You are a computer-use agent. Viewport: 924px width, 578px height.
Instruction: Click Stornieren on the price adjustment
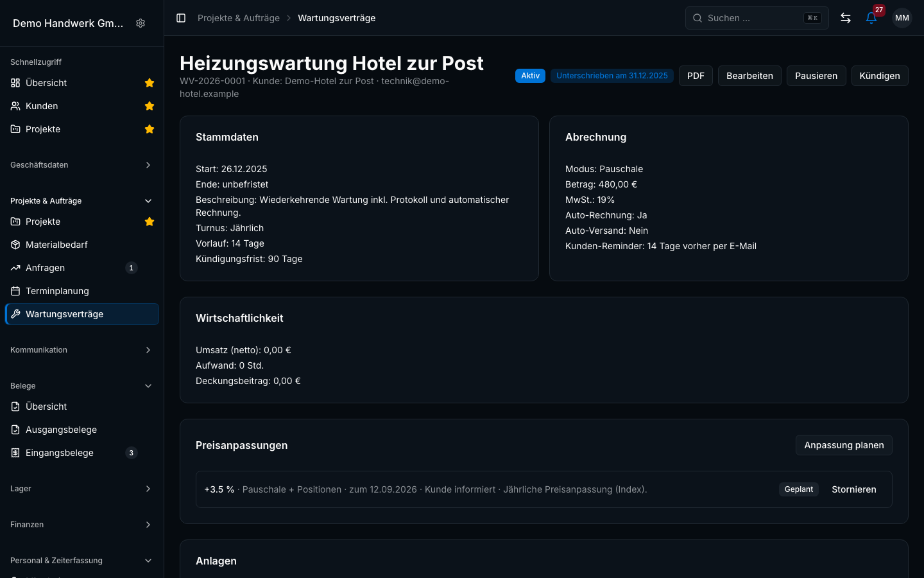[854, 489]
